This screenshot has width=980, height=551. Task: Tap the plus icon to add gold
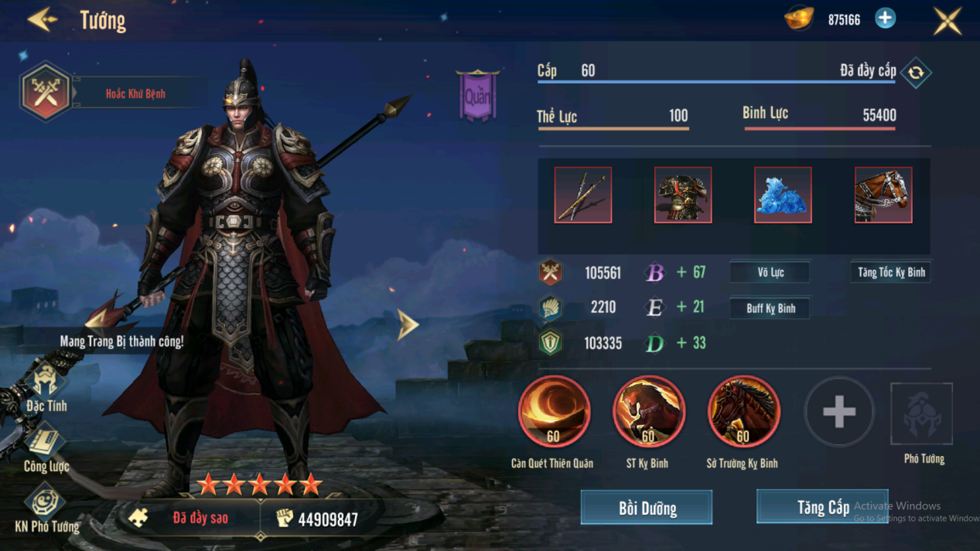[885, 18]
